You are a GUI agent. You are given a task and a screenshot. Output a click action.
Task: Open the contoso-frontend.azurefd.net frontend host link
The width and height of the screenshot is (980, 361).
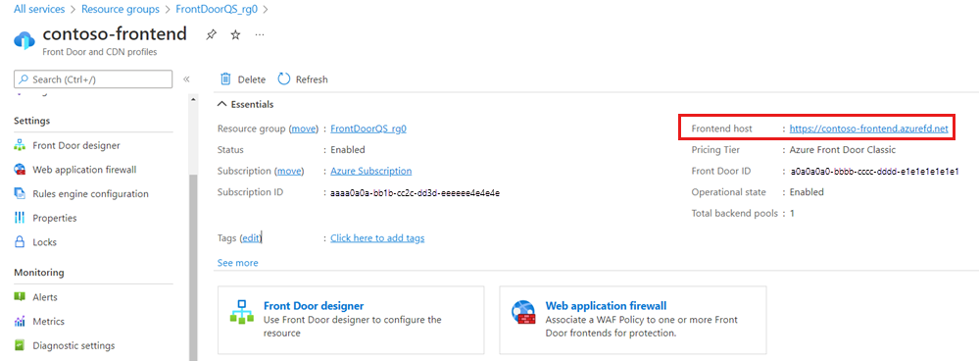click(868, 129)
